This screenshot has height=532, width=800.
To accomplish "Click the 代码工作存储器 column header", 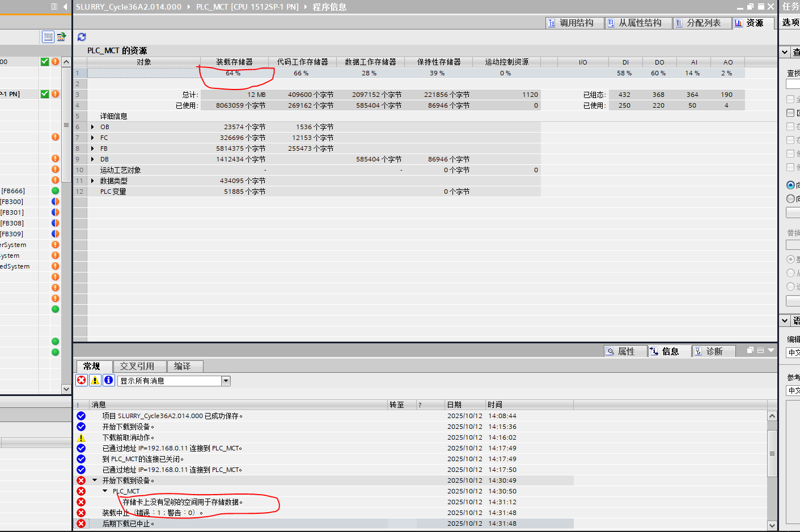I will pyautogui.click(x=302, y=62).
